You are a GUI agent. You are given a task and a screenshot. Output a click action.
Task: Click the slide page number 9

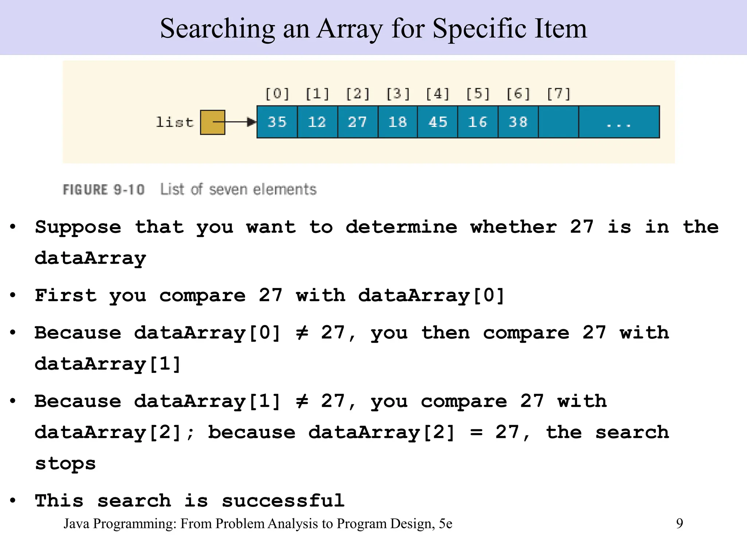680,524
